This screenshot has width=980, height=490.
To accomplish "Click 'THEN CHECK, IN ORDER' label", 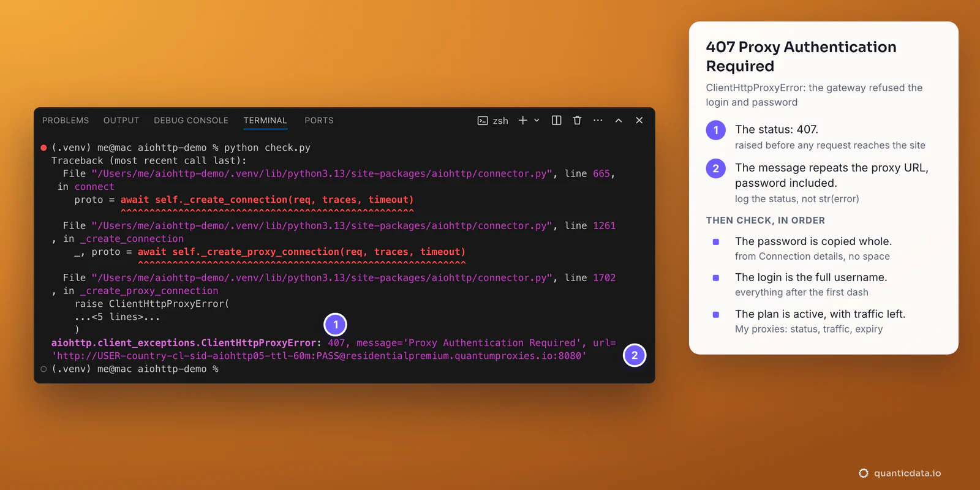I will [766, 221].
